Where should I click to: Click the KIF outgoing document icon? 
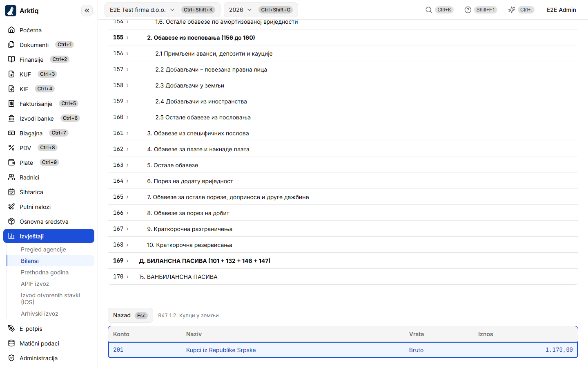pyautogui.click(x=11, y=89)
